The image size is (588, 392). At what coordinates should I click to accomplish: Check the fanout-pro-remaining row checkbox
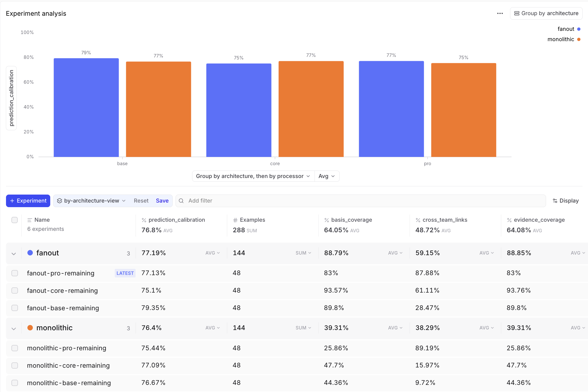point(15,273)
